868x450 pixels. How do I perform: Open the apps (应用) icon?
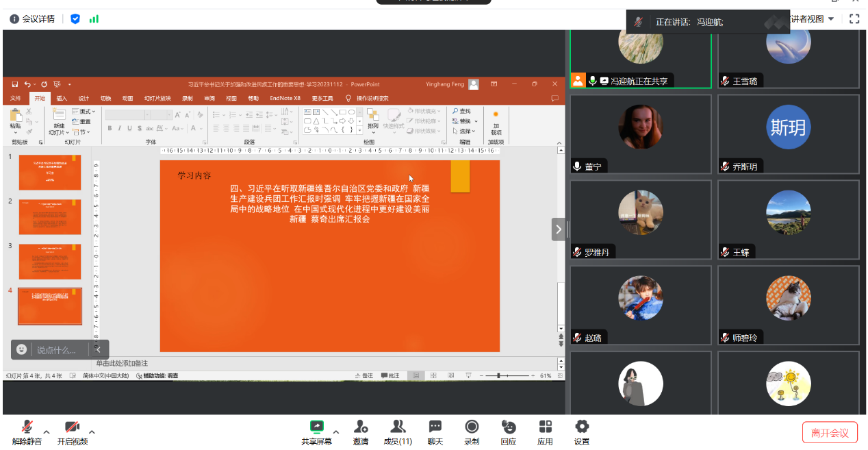pos(545,432)
